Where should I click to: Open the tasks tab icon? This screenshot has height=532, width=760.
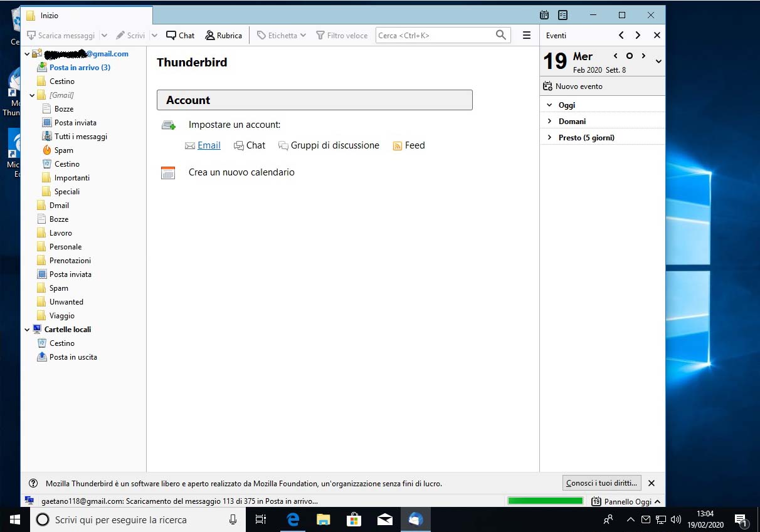pyautogui.click(x=562, y=15)
